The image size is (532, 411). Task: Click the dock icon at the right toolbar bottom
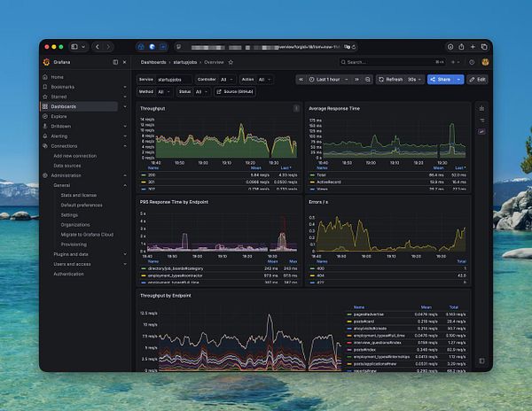click(481, 361)
